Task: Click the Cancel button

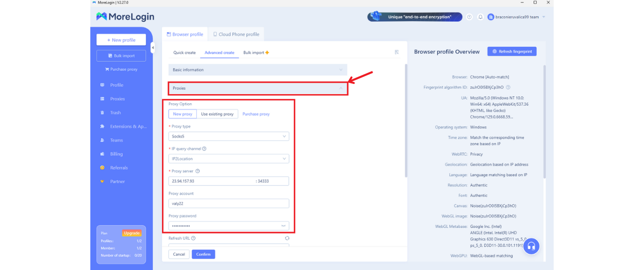Action: [179, 254]
